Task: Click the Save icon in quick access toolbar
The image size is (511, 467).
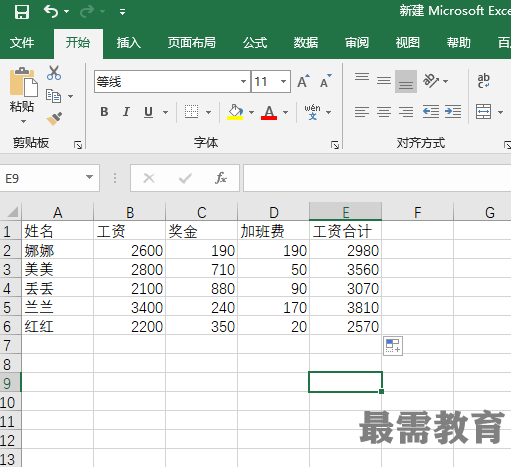Action: [22, 12]
